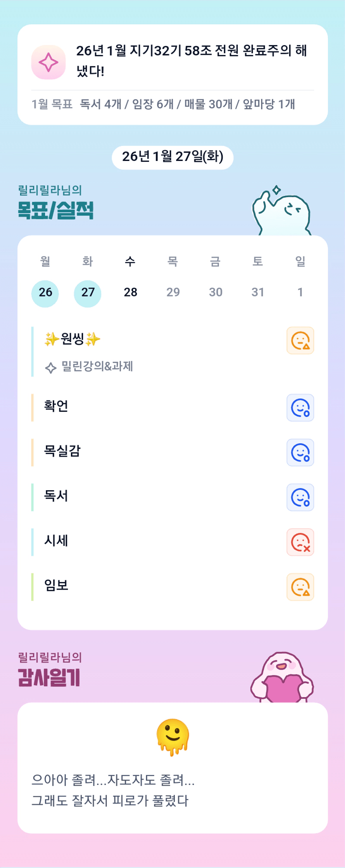Click the orange face icon beside 원씽
Image resolution: width=345 pixels, height=868 pixels.
[300, 341]
